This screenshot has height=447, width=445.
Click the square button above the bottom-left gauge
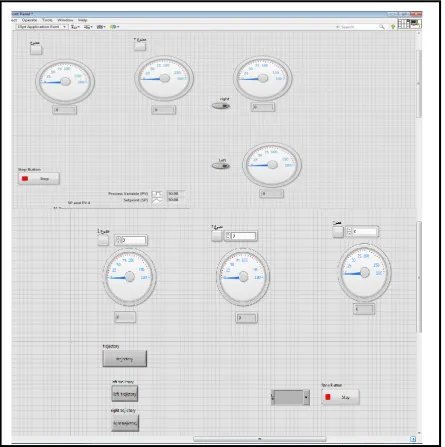[103, 240]
